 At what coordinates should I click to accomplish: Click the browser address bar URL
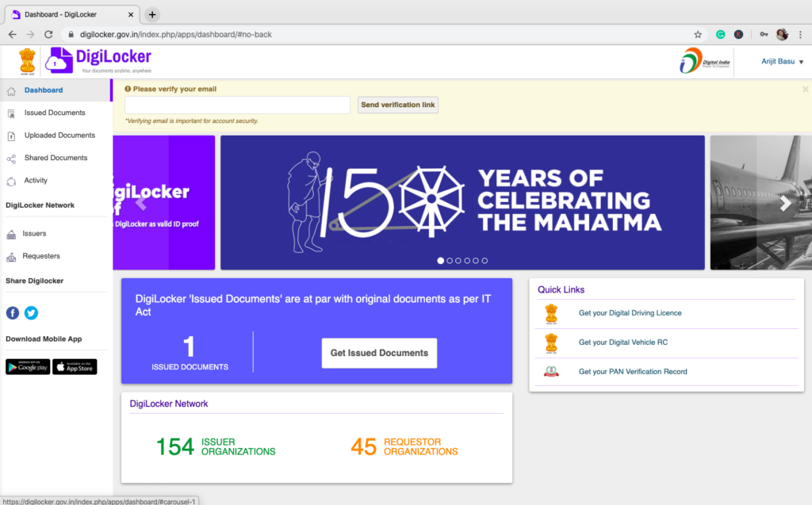(x=175, y=34)
